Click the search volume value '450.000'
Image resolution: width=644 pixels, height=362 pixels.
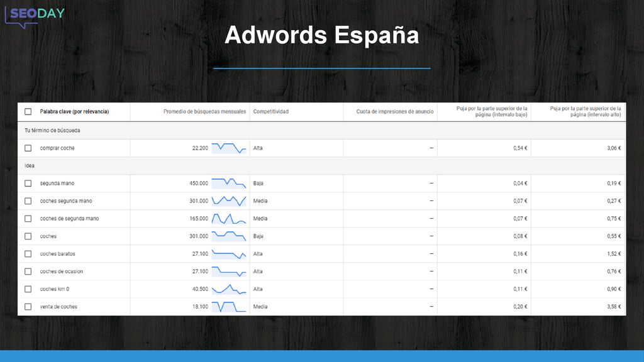(199, 184)
